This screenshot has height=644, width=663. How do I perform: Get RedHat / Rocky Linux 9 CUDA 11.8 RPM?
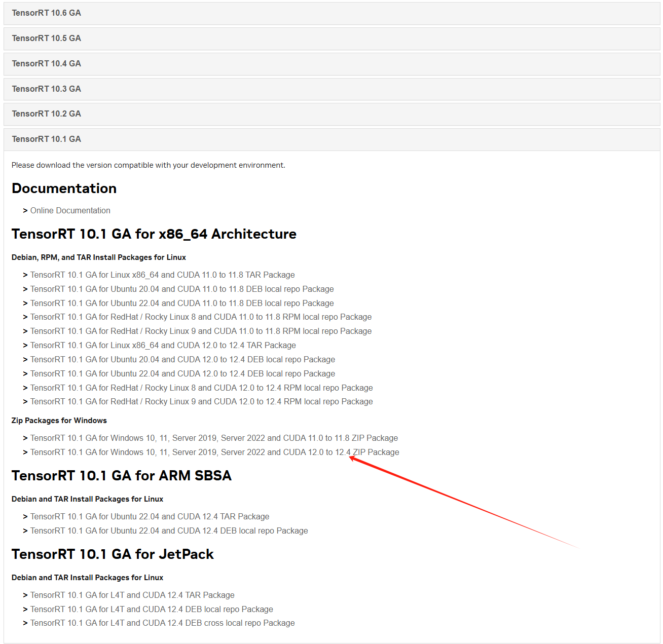[x=201, y=331]
